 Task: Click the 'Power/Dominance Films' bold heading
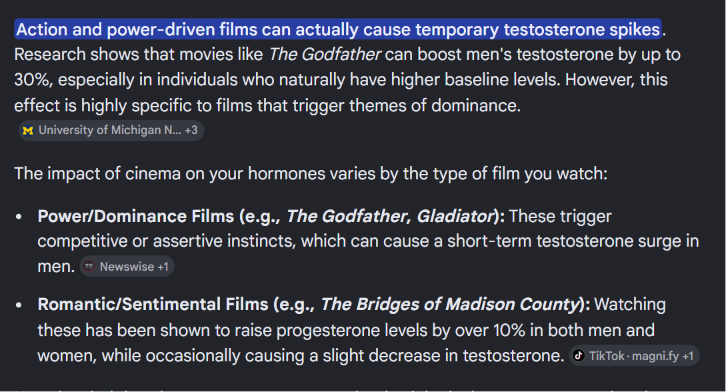pos(136,216)
